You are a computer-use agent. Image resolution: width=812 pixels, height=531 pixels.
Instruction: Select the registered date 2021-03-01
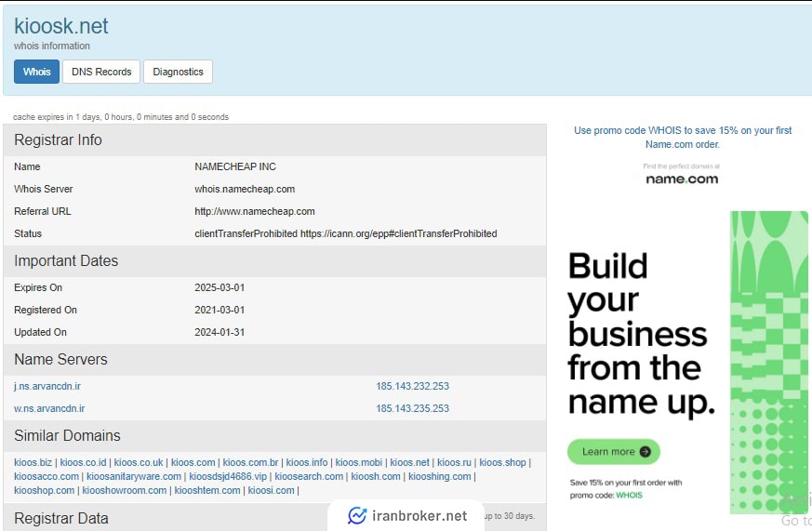click(x=220, y=310)
